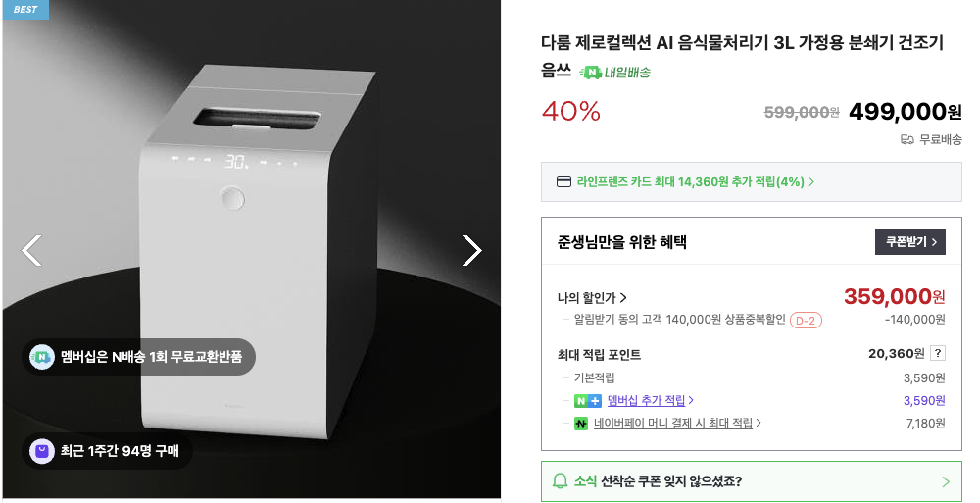
Task: Click the credit card icon
Action: point(563,181)
